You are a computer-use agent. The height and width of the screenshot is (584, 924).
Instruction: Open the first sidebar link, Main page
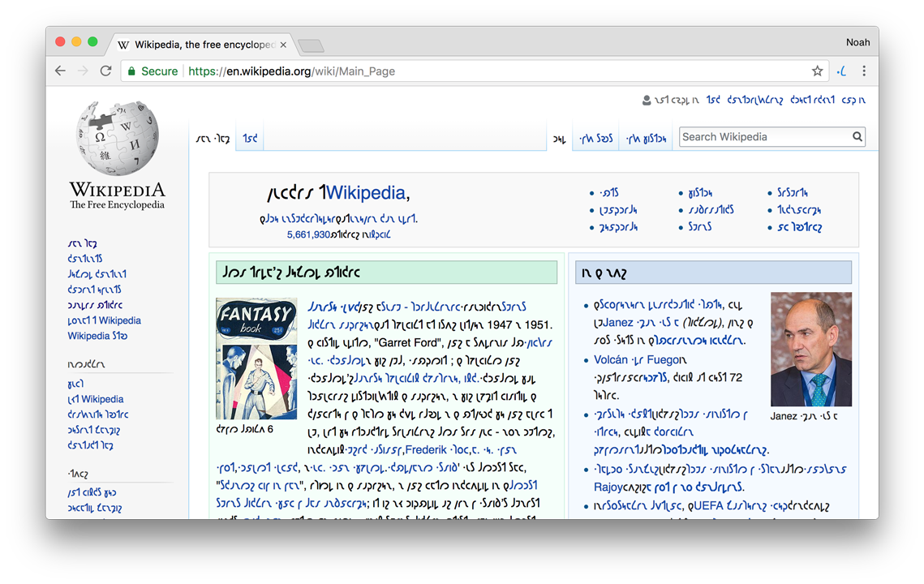[x=82, y=243]
